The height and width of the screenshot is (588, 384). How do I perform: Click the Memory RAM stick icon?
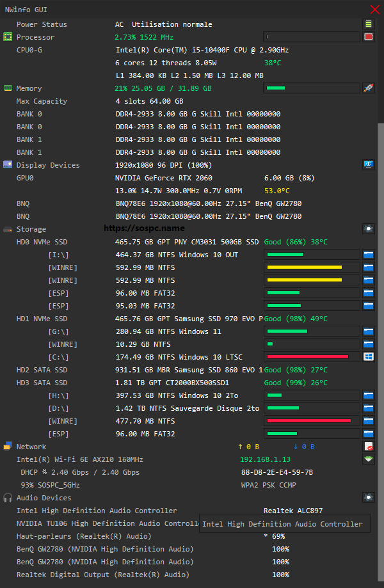point(8,88)
